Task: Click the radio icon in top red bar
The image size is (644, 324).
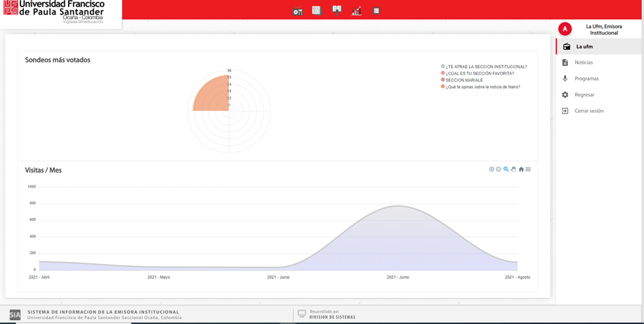Action: pyautogui.click(x=298, y=11)
